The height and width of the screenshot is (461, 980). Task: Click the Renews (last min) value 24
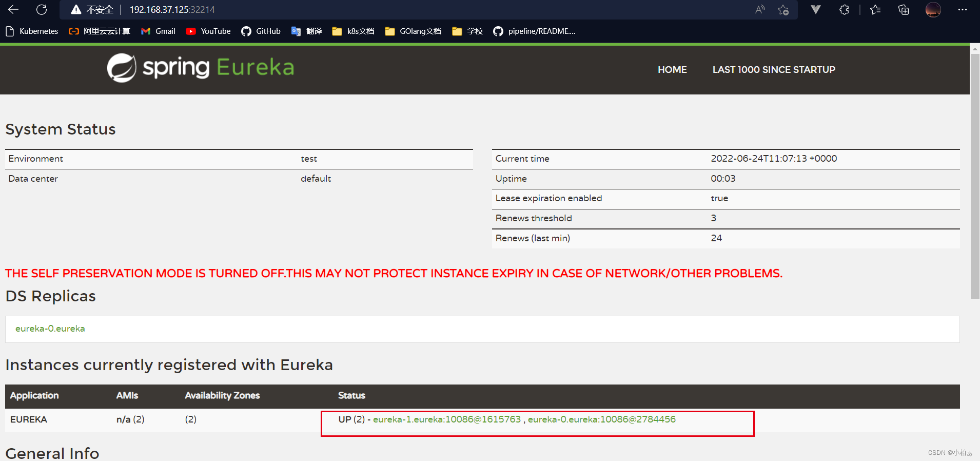click(716, 238)
